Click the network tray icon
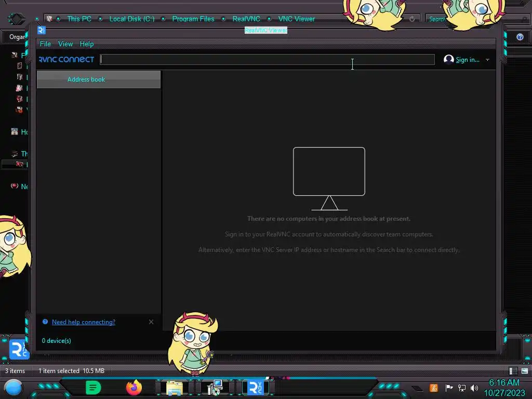This screenshot has width=532, height=399. tap(462, 388)
